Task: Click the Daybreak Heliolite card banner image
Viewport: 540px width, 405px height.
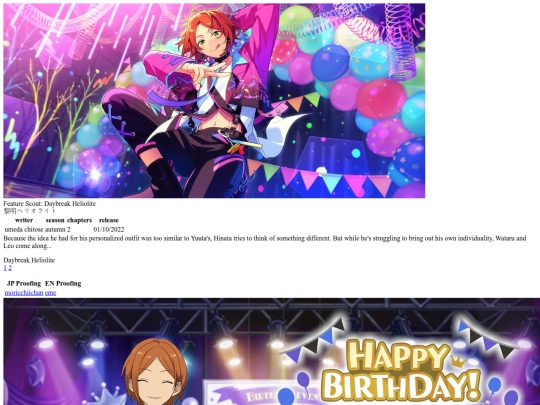Action: 214,101
